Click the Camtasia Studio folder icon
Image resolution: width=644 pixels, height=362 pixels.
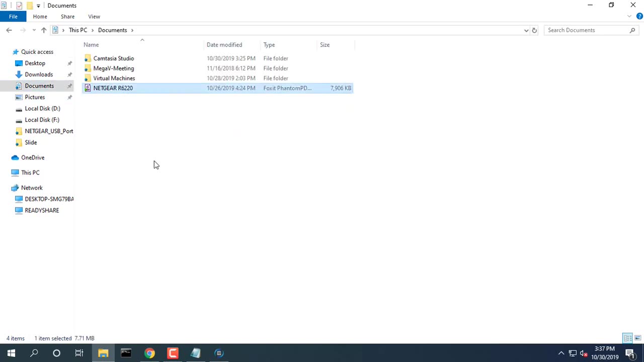click(x=88, y=58)
